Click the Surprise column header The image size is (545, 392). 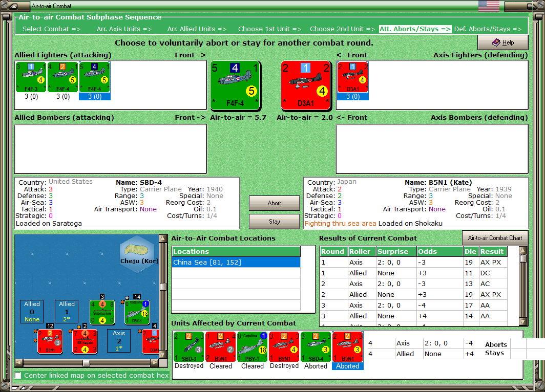point(396,251)
